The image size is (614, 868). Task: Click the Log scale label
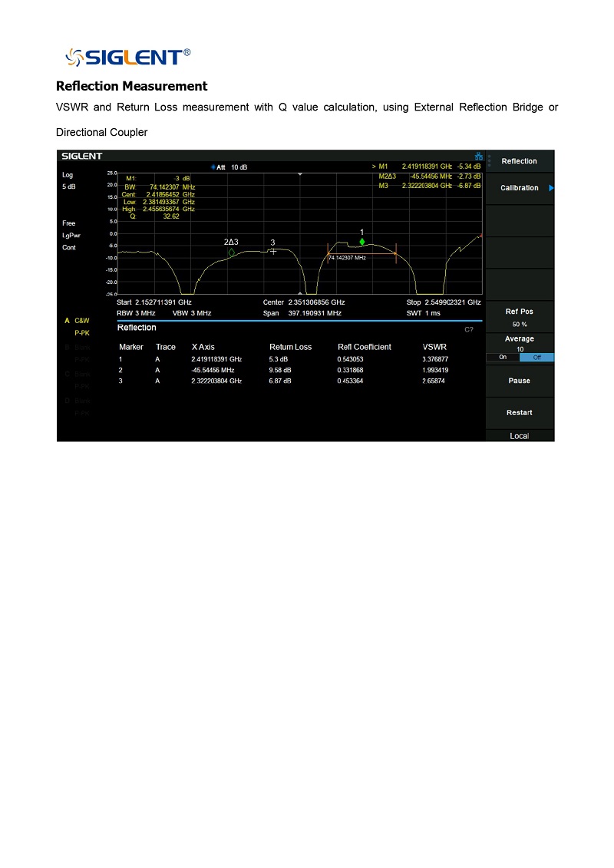click(68, 175)
